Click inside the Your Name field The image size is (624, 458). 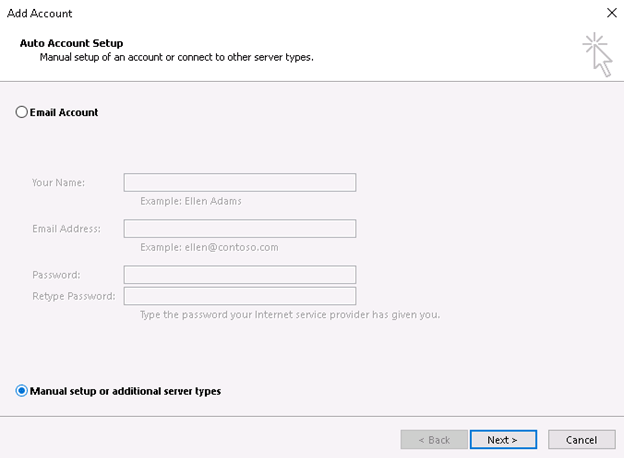click(240, 182)
